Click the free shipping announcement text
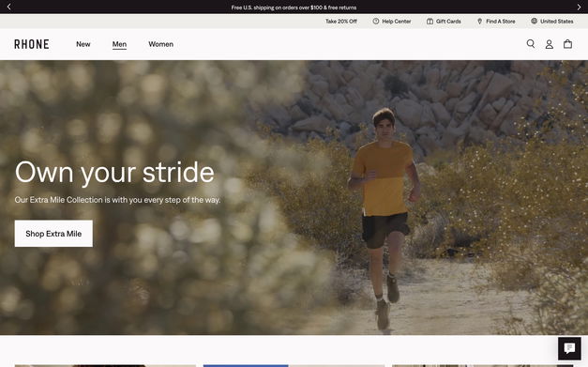Image resolution: width=588 pixels, height=367 pixels. [294, 8]
